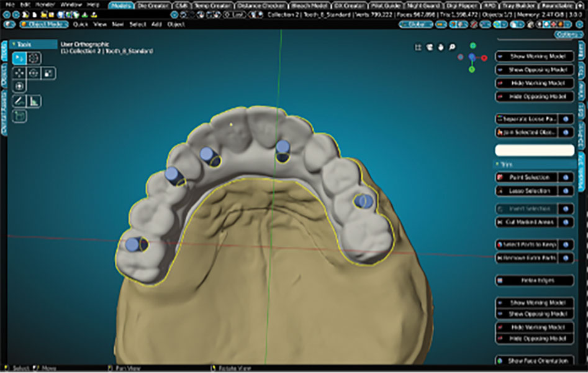The height and width of the screenshot is (373, 588).
Task: Hide Working Model in top panel
Action: 533,83
